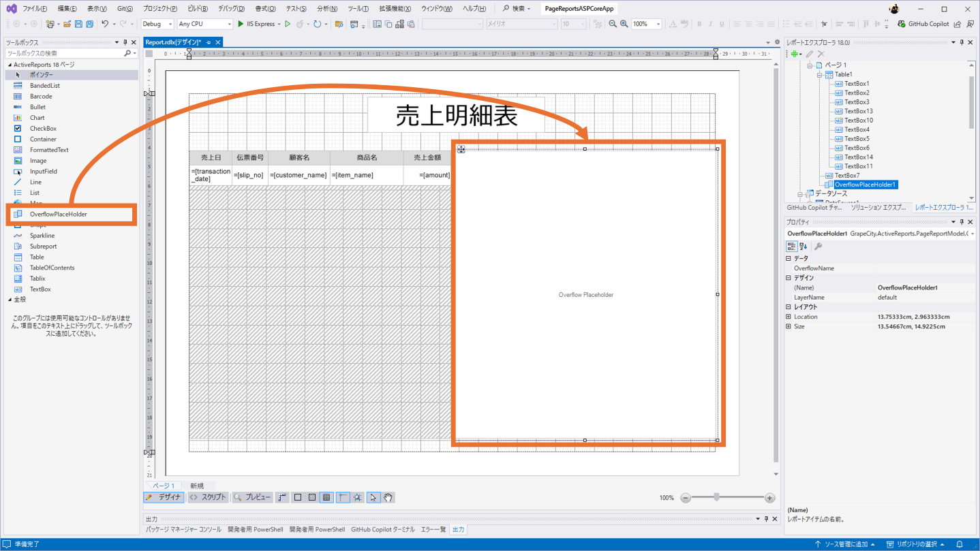The height and width of the screenshot is (551, 980).
Task: Switch to the エラー一覧 tab
Action: pos(433,529)
